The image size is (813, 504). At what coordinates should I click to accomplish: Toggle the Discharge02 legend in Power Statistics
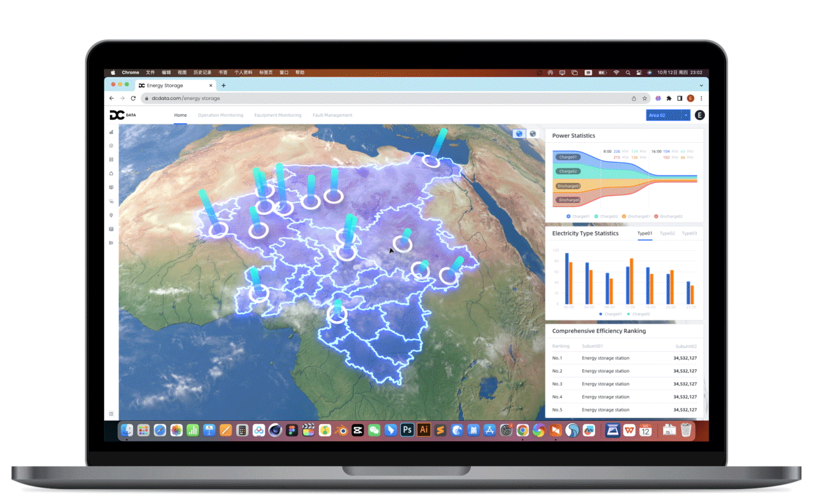668,216
